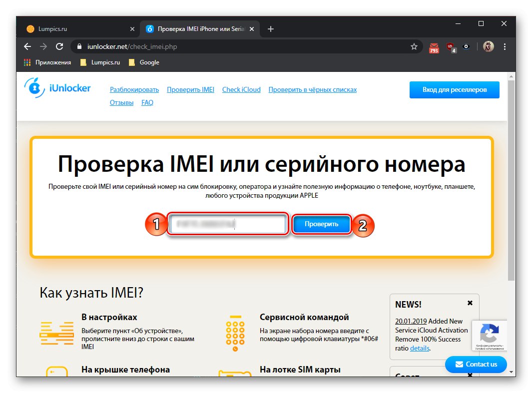Click the browser forward arrow

43,46
